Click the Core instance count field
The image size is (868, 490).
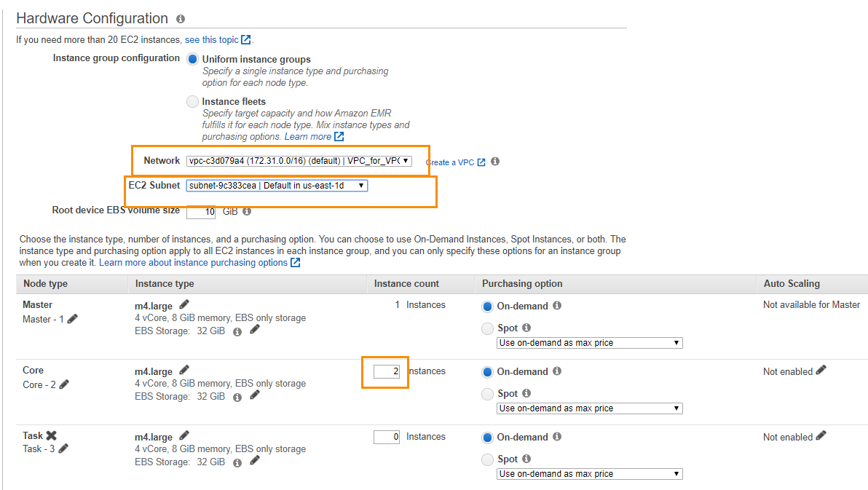click(x=387, y=371)
